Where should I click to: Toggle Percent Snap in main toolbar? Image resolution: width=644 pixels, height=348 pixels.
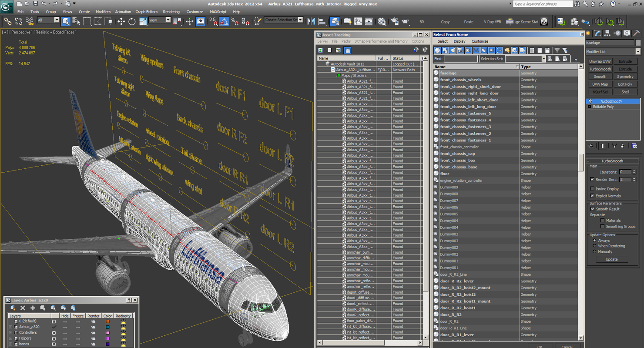(235, 21)
